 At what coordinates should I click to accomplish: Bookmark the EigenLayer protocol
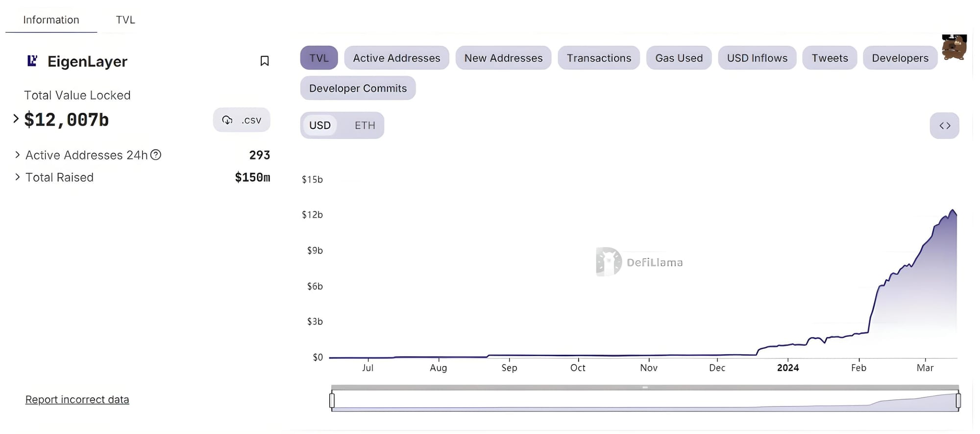pyautogui.click(x=265, y=61)
